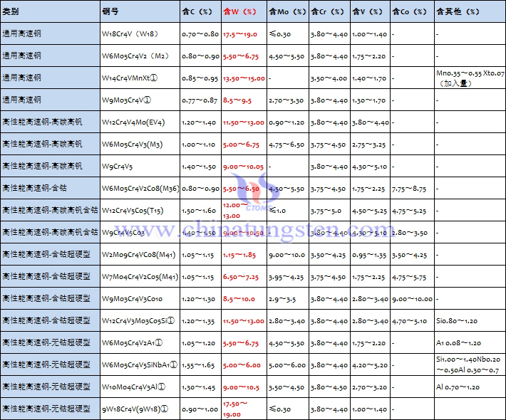506x420 pixels.
Task: Select the 含W (%) header cell
Action: click(x=244, y=11)
